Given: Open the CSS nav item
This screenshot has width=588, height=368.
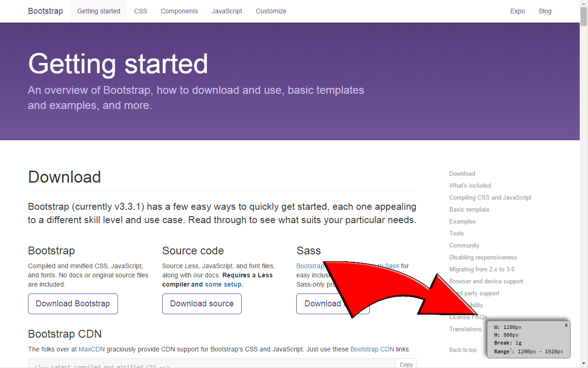Looking at the screenshot, I should pos(141,11).
